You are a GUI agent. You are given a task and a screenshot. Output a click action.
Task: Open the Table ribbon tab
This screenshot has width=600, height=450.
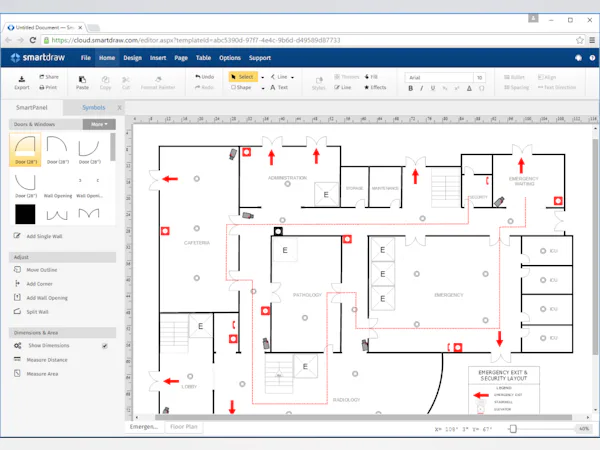click(203, 58)
